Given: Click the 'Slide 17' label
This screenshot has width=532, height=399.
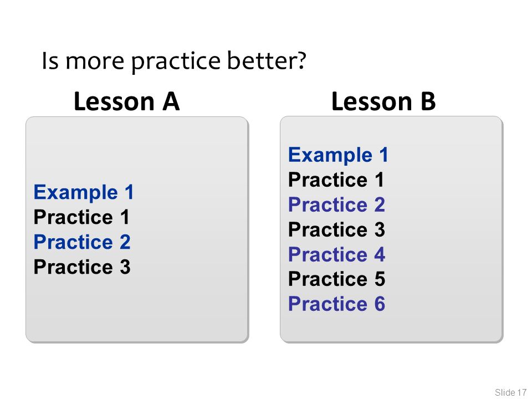Looking at the screenshot, I should pos(510,392).
